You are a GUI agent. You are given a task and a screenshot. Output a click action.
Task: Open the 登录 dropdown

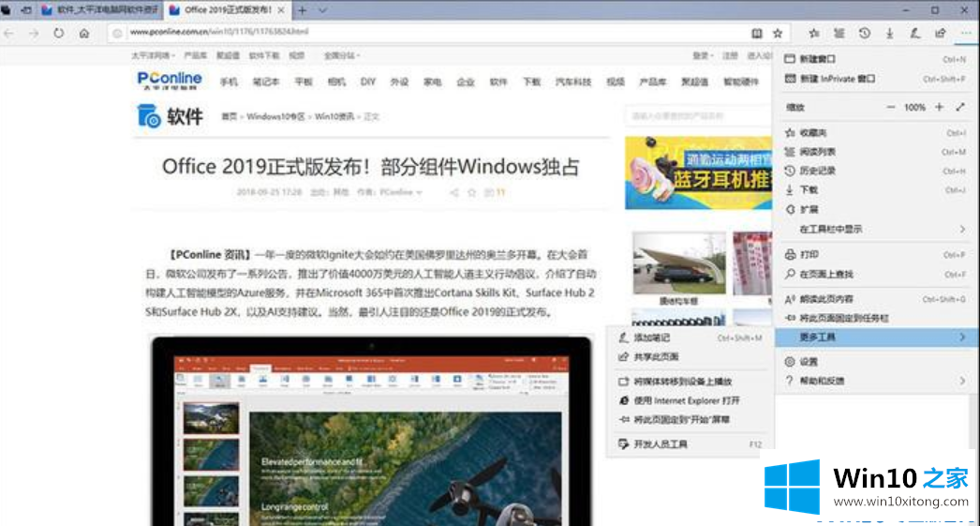tap(703, 55)
